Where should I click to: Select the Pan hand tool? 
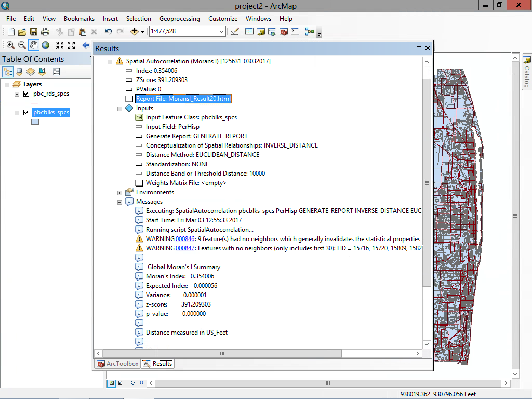coord(33,45)
